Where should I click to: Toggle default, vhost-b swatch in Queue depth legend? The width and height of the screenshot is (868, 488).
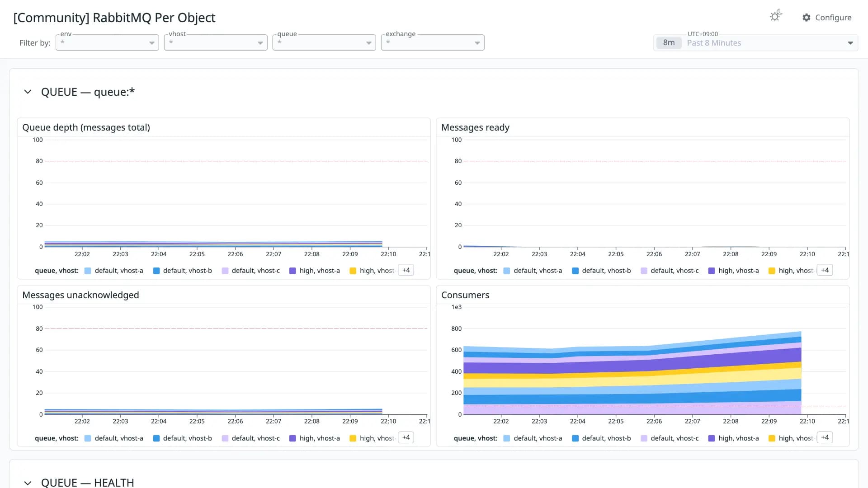coord(156,271)
